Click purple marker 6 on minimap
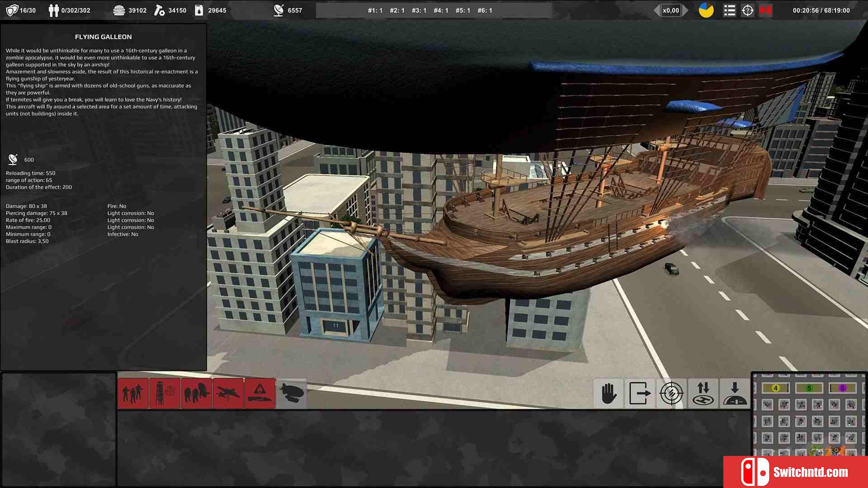The image size is (868, 488). pos(842,388)
